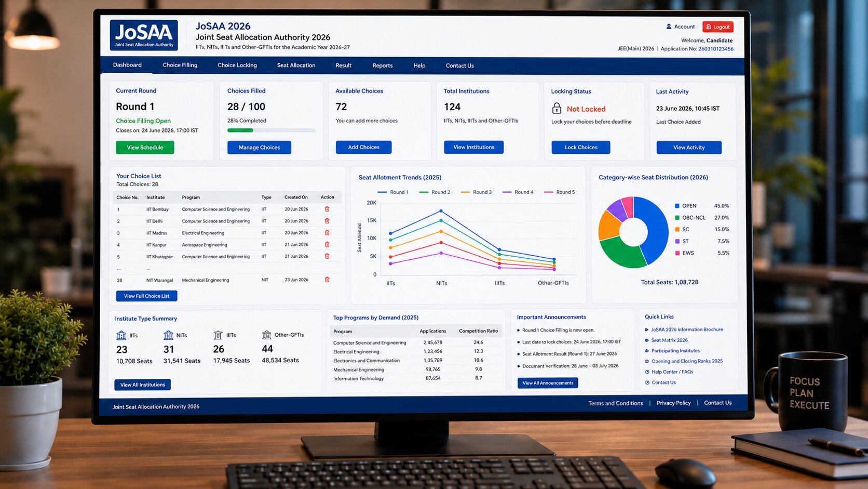Click the pink EWS legend swatch
The height and width of the screenshot is (489, 868).
tap(677, 253)
